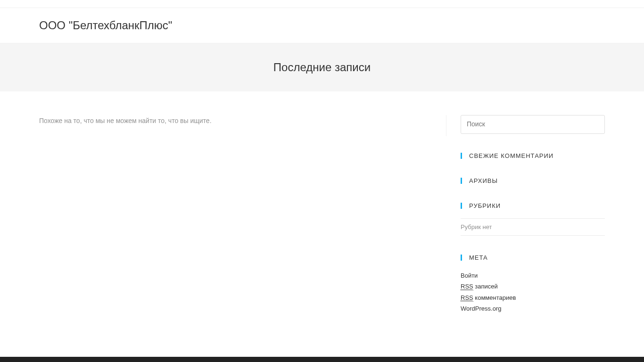This screenshot has height=362, width=644.
Task: Click the 'Похоже на то' not-found message
Action: 125,121
